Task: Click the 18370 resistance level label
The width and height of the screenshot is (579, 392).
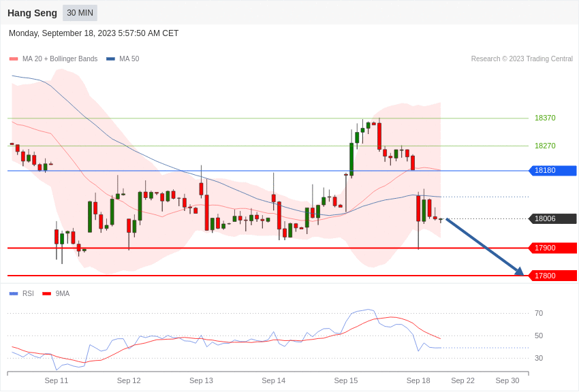Action: pos(545,118)
